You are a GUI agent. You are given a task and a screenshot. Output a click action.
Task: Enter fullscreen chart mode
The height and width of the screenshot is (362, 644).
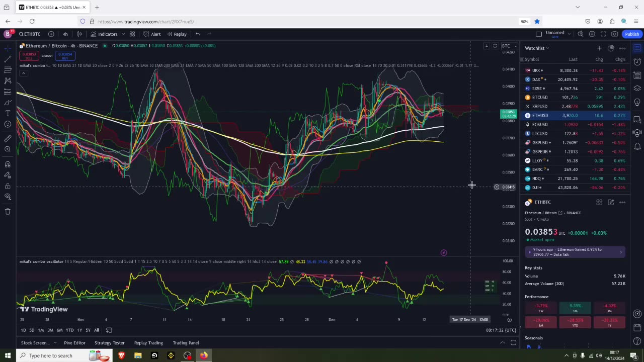pyautogui.click(x=603, y=34)
